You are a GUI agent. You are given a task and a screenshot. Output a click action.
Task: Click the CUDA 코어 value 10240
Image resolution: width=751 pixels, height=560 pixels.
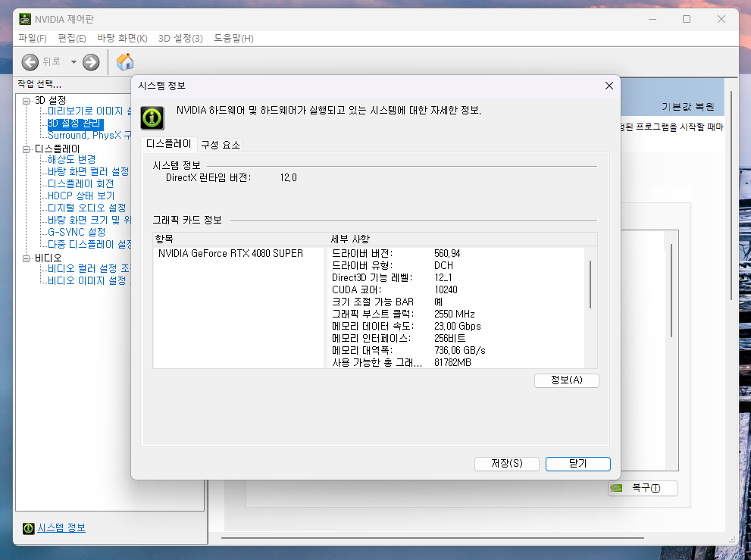click(x=446, y=289)
